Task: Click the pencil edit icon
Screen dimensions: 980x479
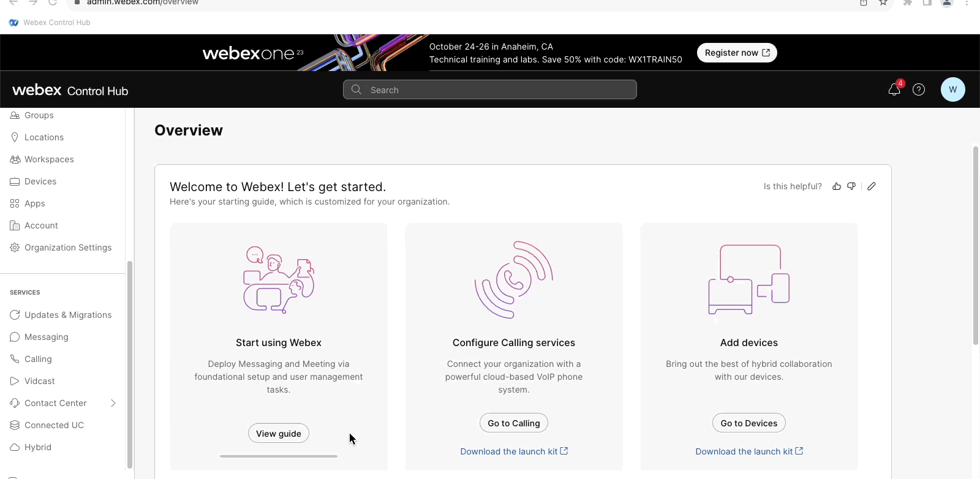Action: coord(872,186)
